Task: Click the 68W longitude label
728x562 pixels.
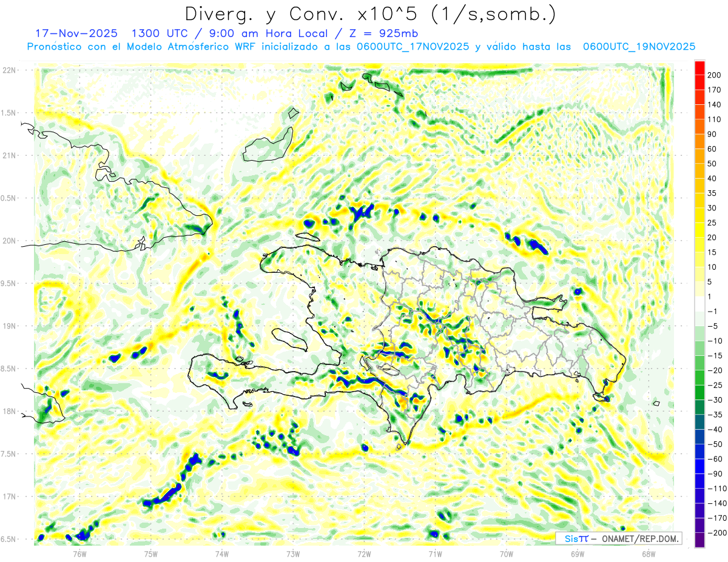Action: (x=648, y=554)
